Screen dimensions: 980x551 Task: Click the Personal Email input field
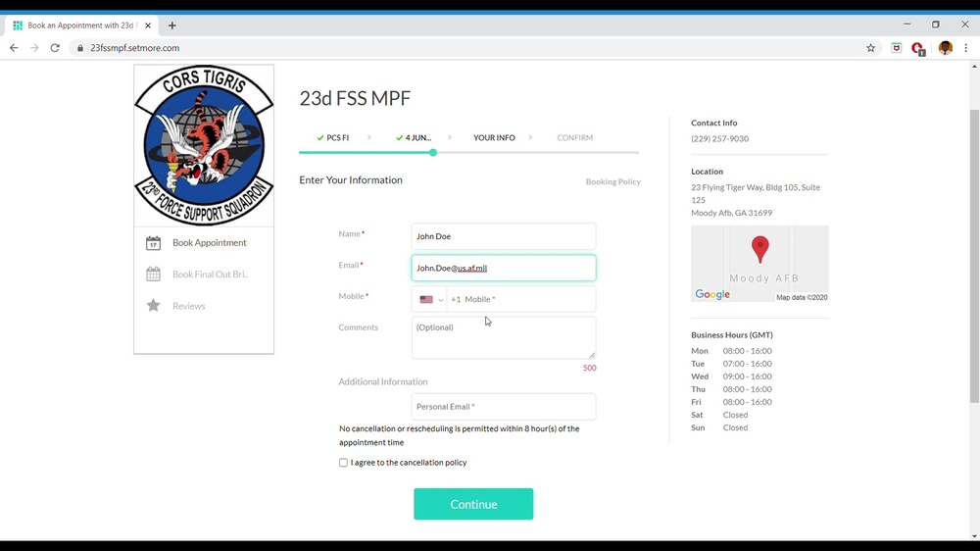coord(504,407)
